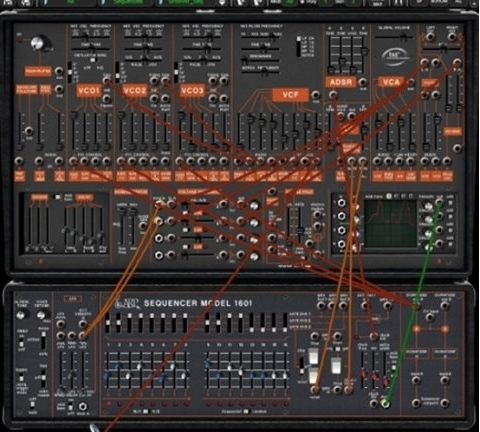Click the VCA module label
The image size is (480, 432).
(x=391, y=82)
